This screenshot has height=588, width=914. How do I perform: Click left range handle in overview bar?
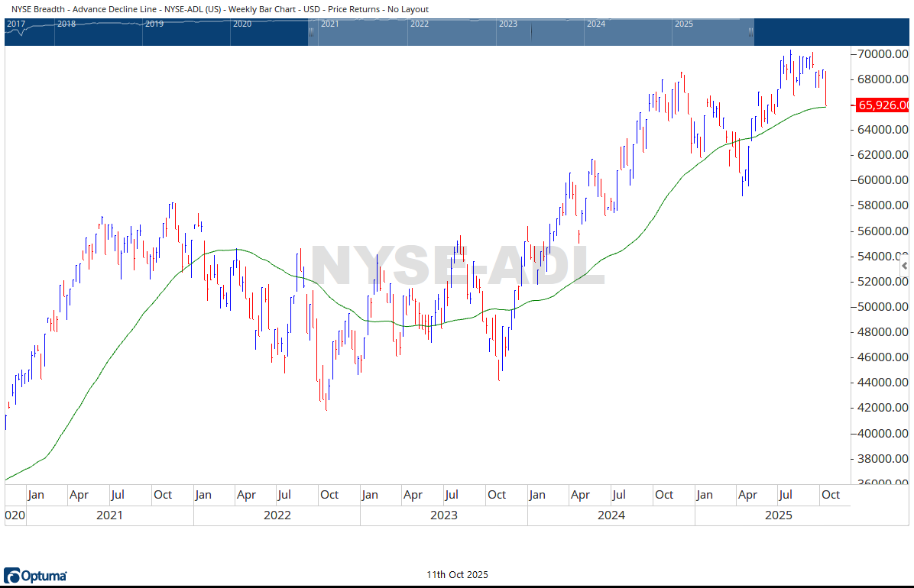312,32
